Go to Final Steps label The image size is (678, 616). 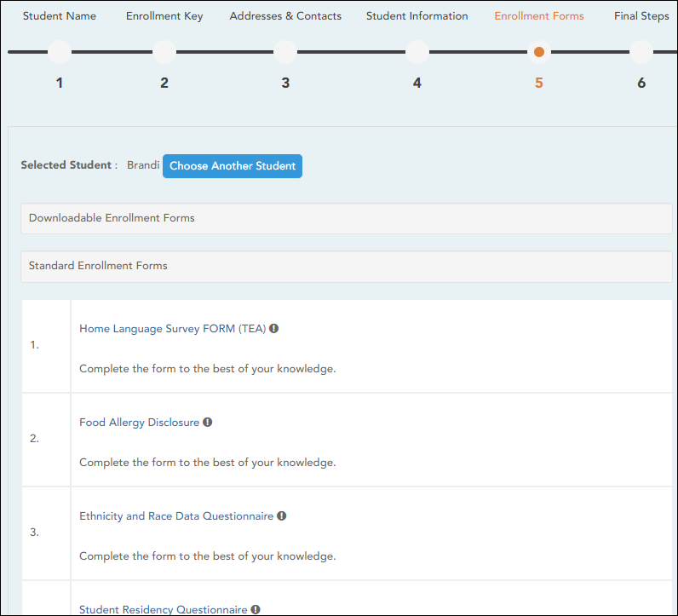(641, 16)
